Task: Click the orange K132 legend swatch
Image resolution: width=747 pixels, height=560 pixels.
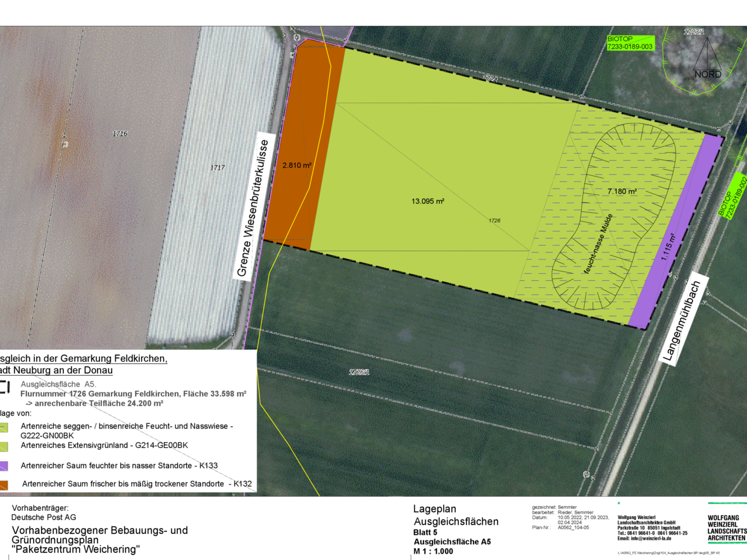Action: [4, 484]
